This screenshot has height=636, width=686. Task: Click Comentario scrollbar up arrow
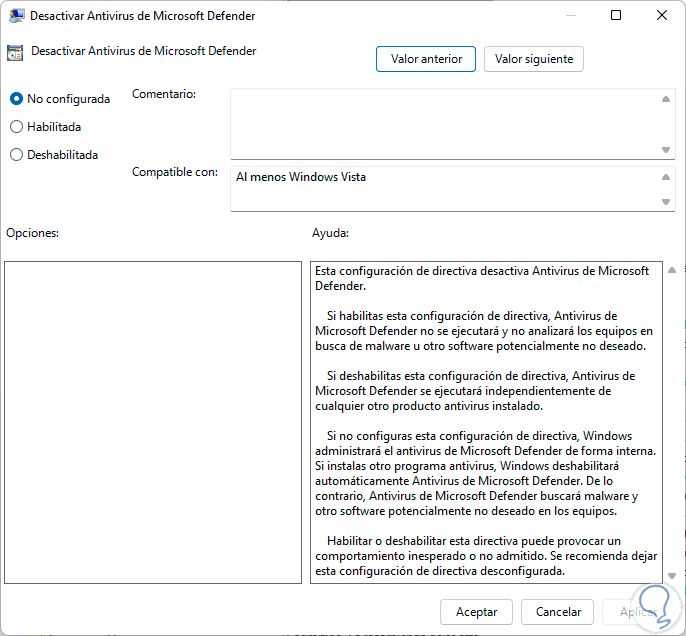click(x=666, y=99)
